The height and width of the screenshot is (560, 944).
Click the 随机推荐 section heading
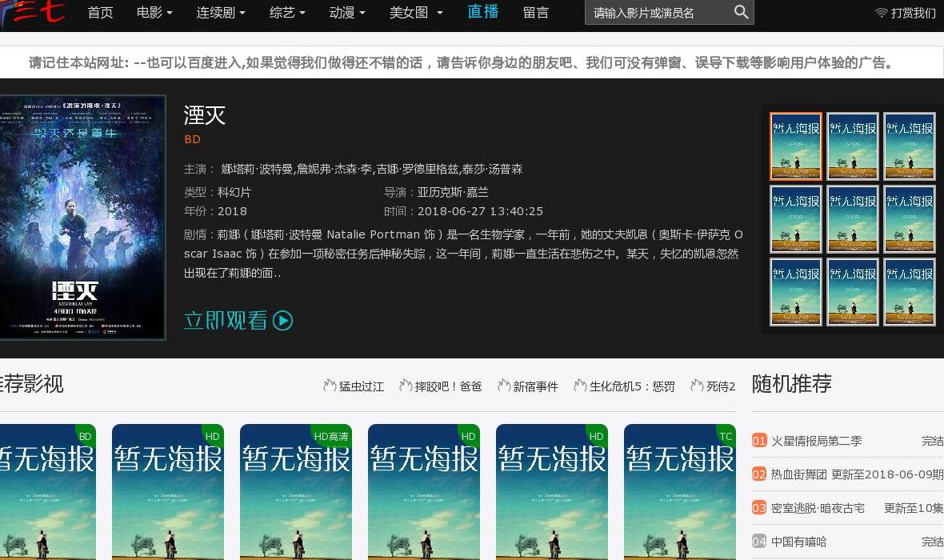[x=792, y=383]
